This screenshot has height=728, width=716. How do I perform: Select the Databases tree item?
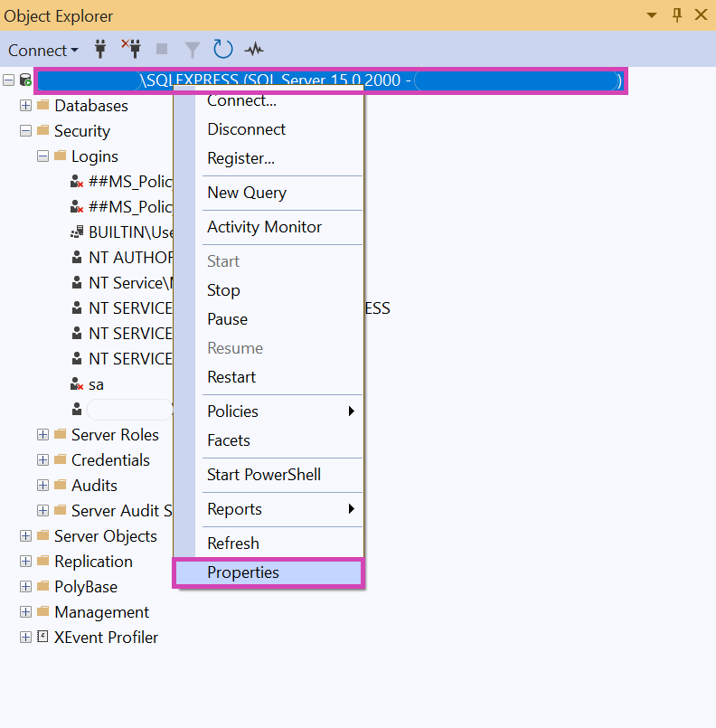[91, 106]
